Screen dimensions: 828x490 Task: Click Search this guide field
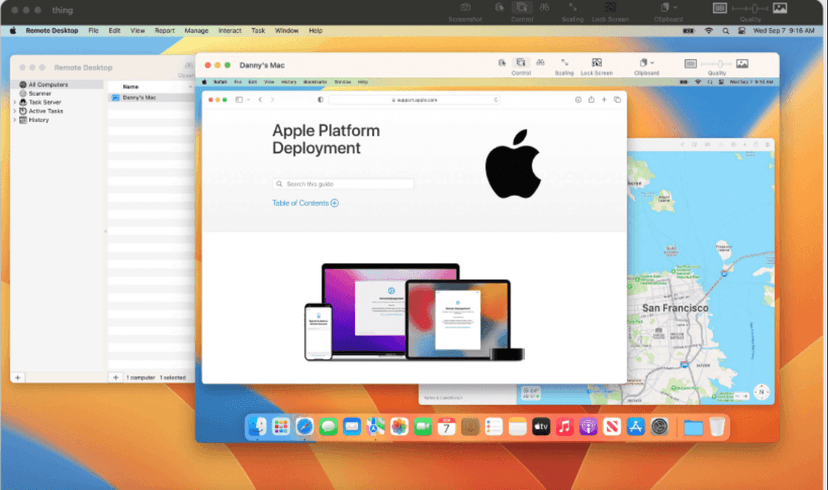pos(343,184)
